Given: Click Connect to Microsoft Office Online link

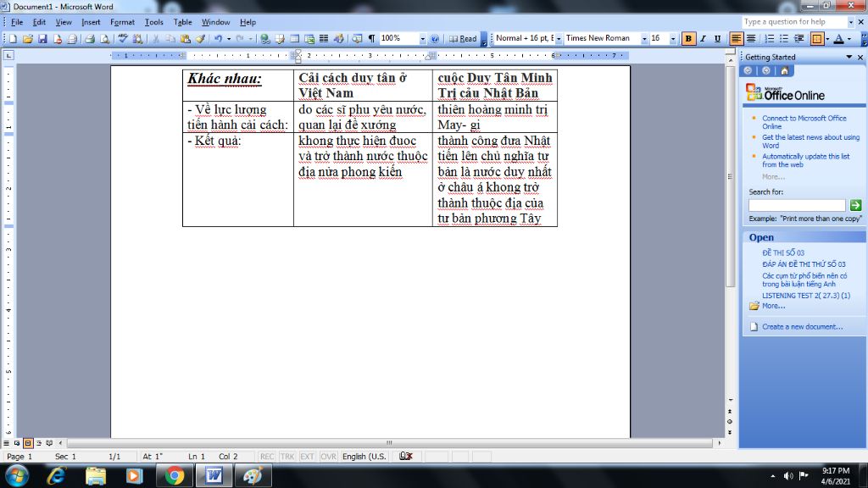Looking at the screenshot, I should pyautogui.click(x=804, y=122).
